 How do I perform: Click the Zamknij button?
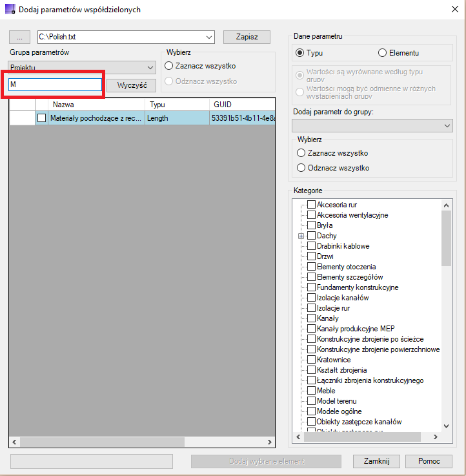coord(376,461)
